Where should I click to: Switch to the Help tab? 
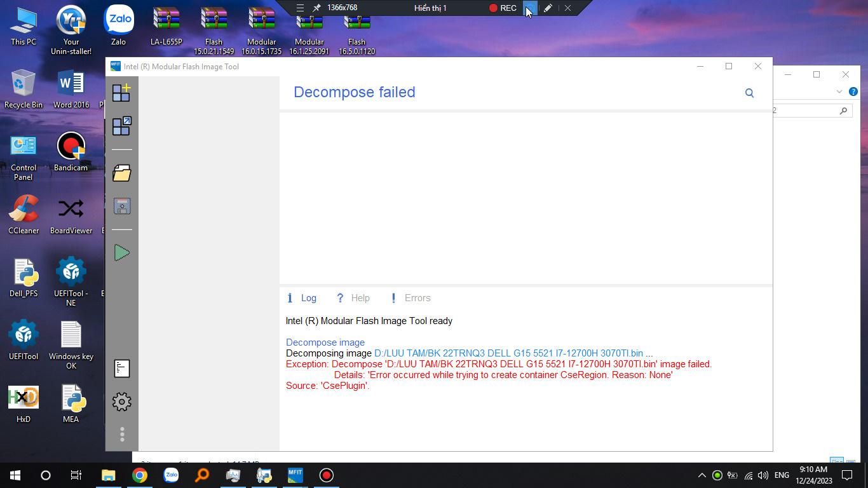pos(353,298)
